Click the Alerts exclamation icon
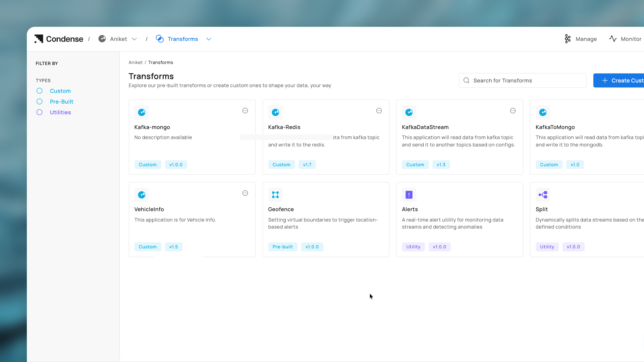This screenshot has height=362, width=644. (409, 195)
